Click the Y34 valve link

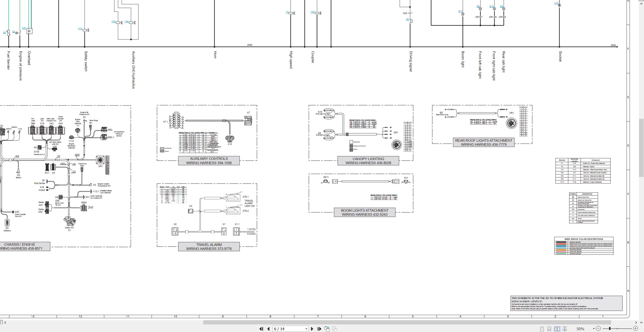coord(127,22)
